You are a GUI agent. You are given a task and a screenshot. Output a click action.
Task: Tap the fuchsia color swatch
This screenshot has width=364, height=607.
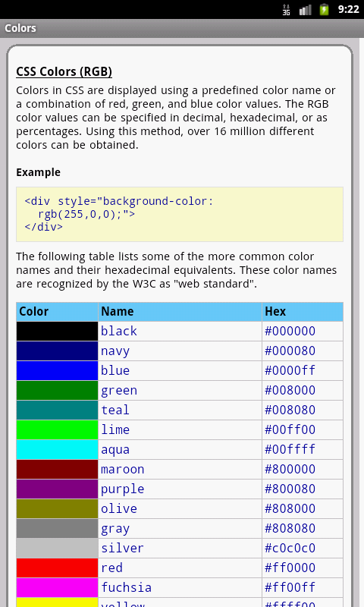click(57, 587)
